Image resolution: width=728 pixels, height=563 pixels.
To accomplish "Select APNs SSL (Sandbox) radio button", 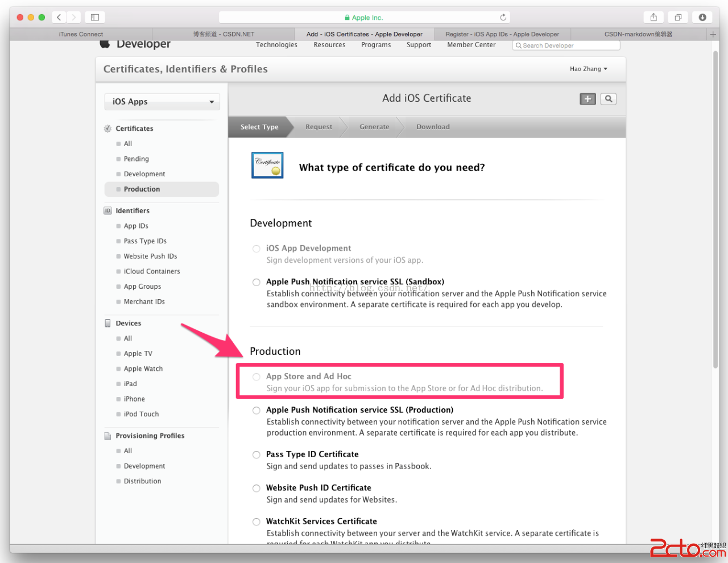I will (257, 282).
